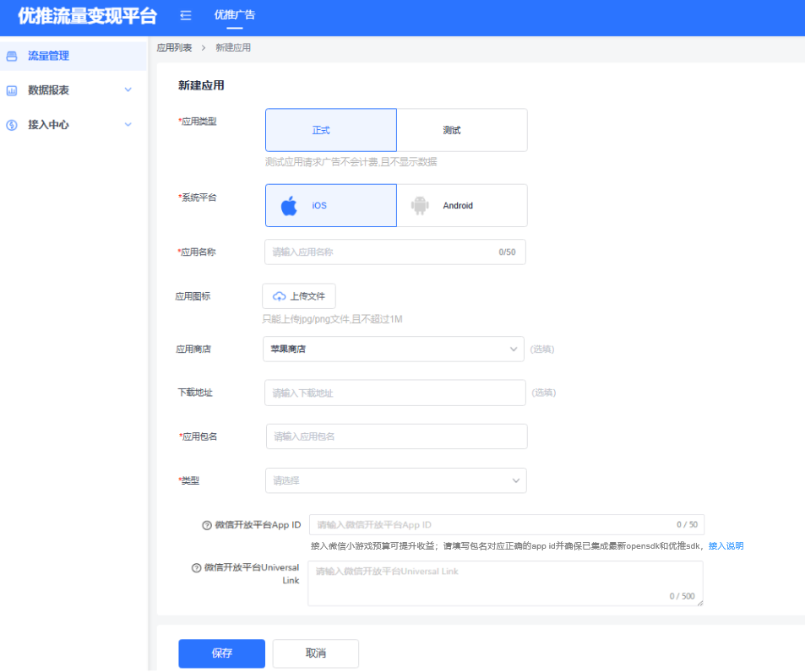805x672 pixels.
Task: Select 正式 application type
Action: pyautogui.click(x=330, y=130)
